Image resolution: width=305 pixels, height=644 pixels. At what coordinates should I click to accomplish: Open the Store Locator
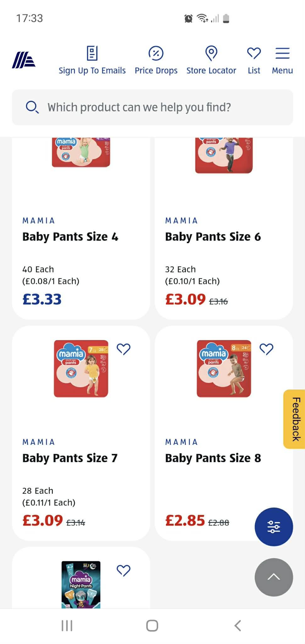tap(211, 60)
